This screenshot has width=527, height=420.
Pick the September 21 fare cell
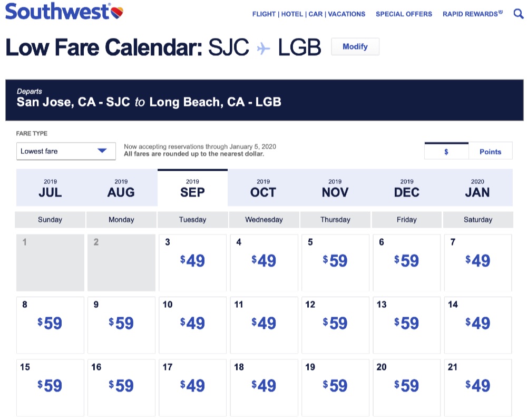point(478,386)
